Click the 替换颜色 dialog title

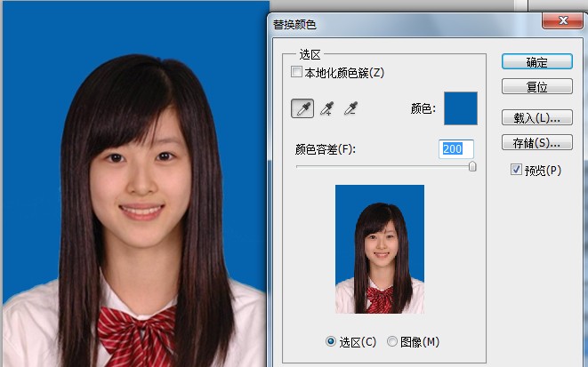(x=294, y=25)
